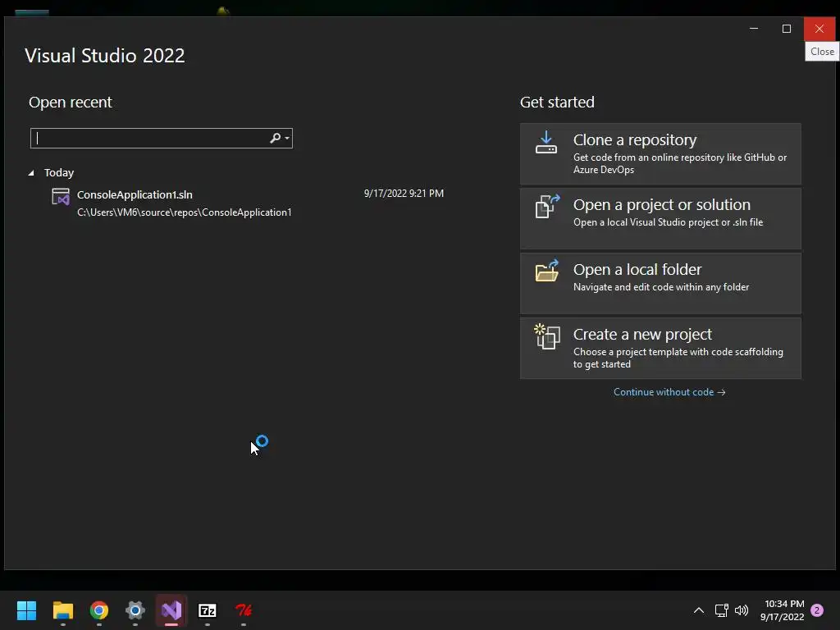Open the notification badge showing 2

click(817, 610)
